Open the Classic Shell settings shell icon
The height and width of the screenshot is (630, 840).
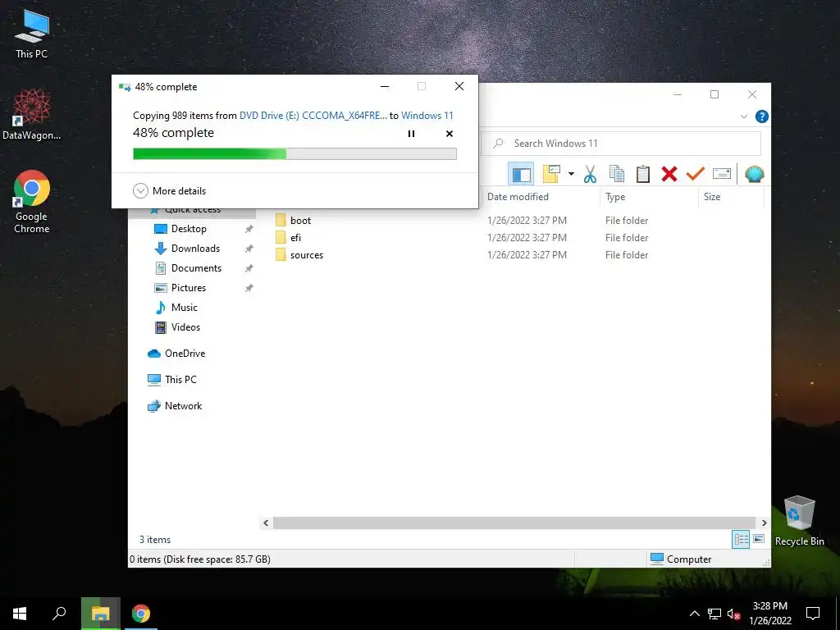pyautogui.click(x=755, y=174)
